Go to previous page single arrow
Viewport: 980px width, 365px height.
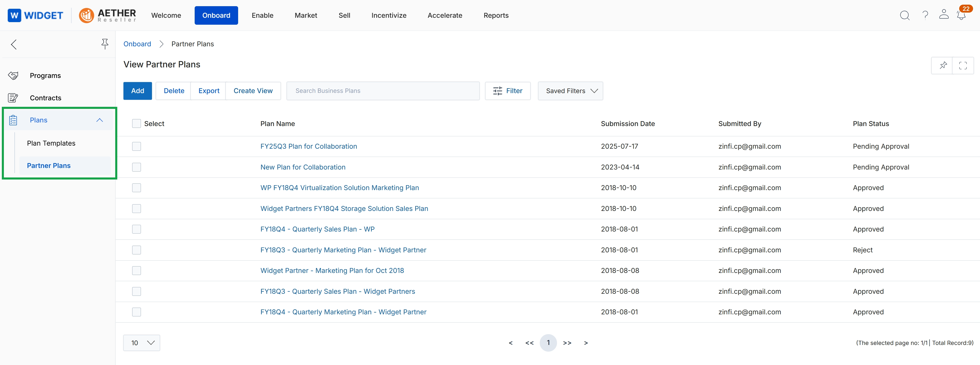coord(510,343)
